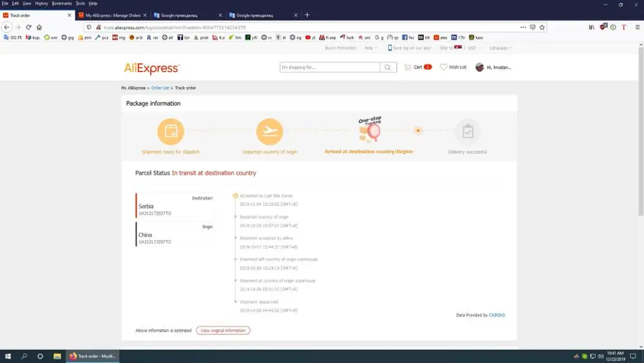Viewport: 644px width, 363px height.
Task: Click the user avatar next to Hi greeting
Action: tap(479, 67)
